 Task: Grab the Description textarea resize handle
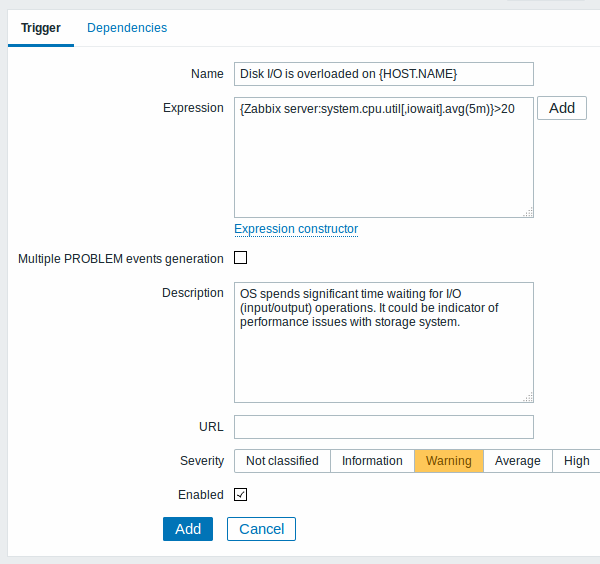[x=528, y=398]
